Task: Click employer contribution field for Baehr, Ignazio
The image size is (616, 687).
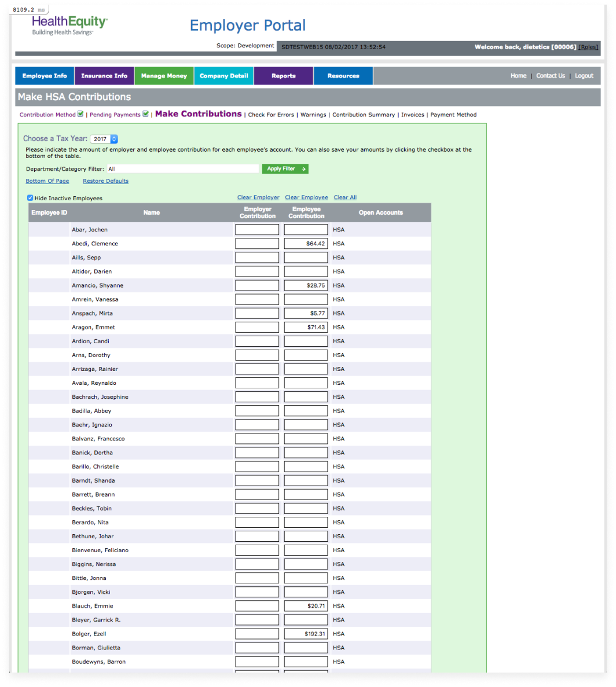Action: coord(256,425)
